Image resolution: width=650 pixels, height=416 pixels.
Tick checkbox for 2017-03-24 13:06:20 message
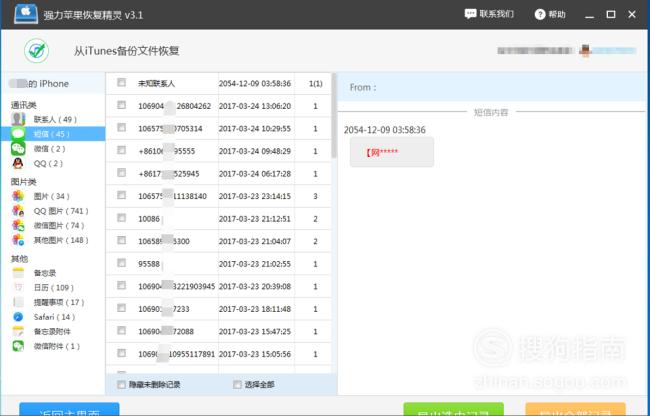click(x=121, y=105)
